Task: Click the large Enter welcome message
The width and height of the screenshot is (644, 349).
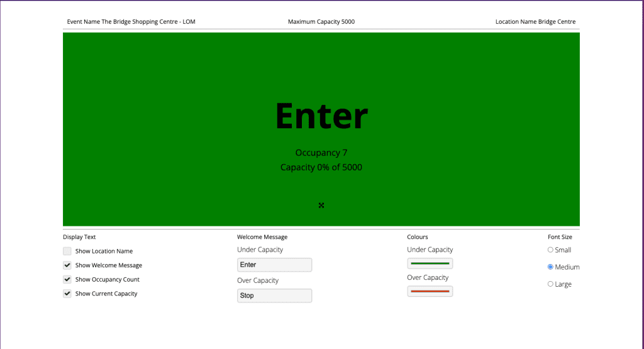Action: [x=321, y=116]
